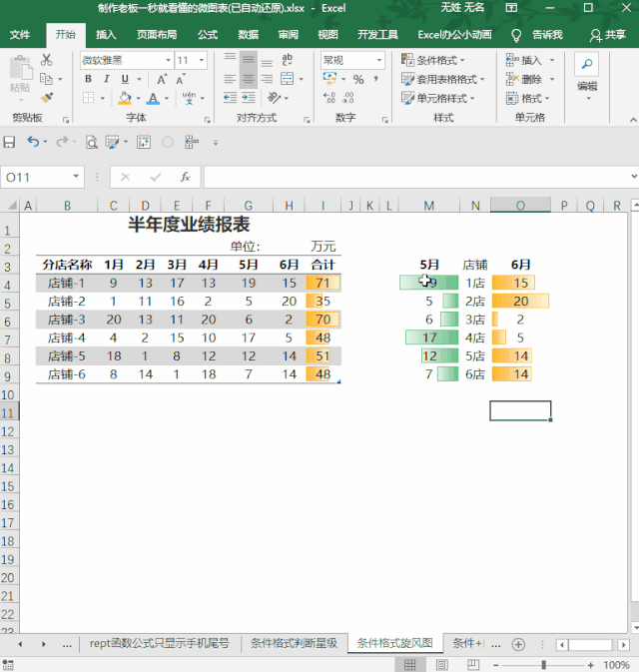
Task: Click the Copy icon in clipboard group
Action: coord(46,79)
